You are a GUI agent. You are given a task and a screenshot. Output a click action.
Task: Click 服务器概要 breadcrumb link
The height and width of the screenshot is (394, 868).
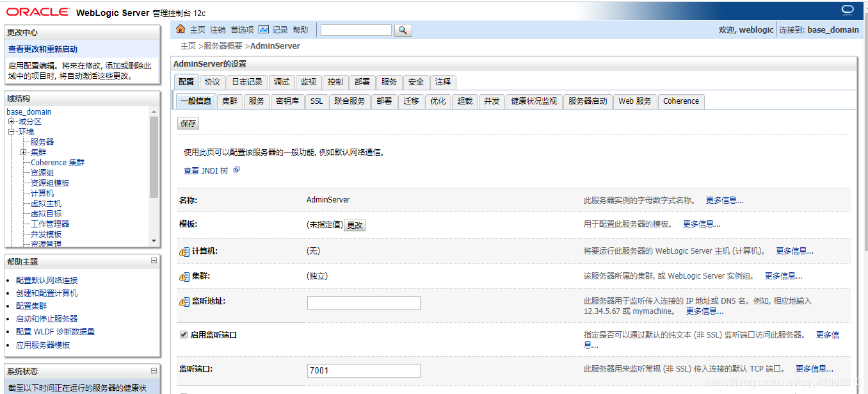[x=223, y=46]
